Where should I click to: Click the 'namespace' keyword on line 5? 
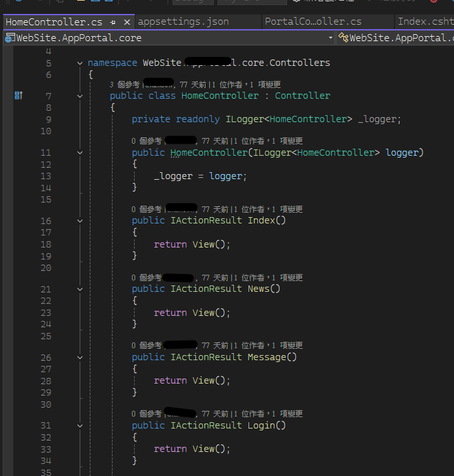coord(112,63)
